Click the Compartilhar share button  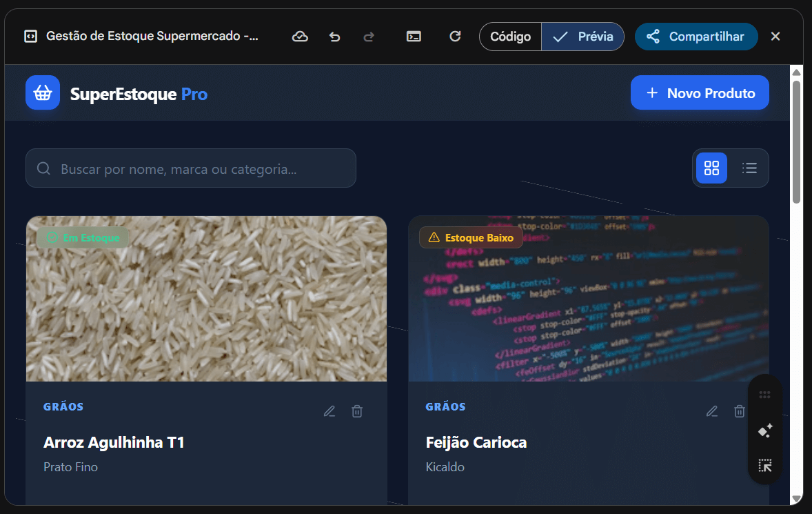tap(696, 37)
